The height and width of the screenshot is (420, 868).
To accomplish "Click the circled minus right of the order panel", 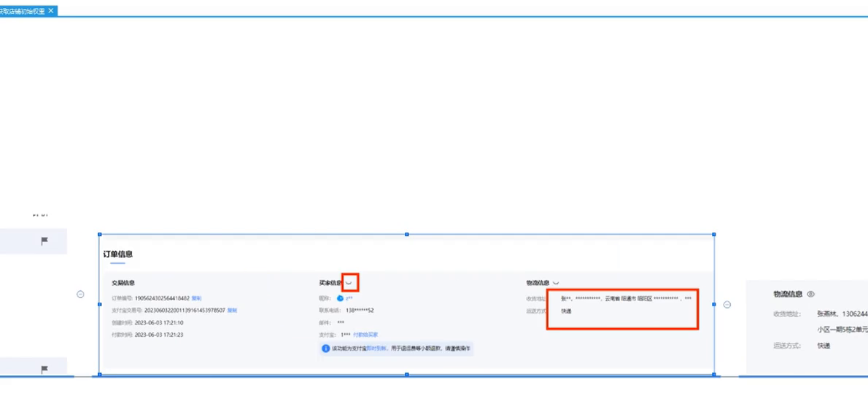I will [727, 305].
